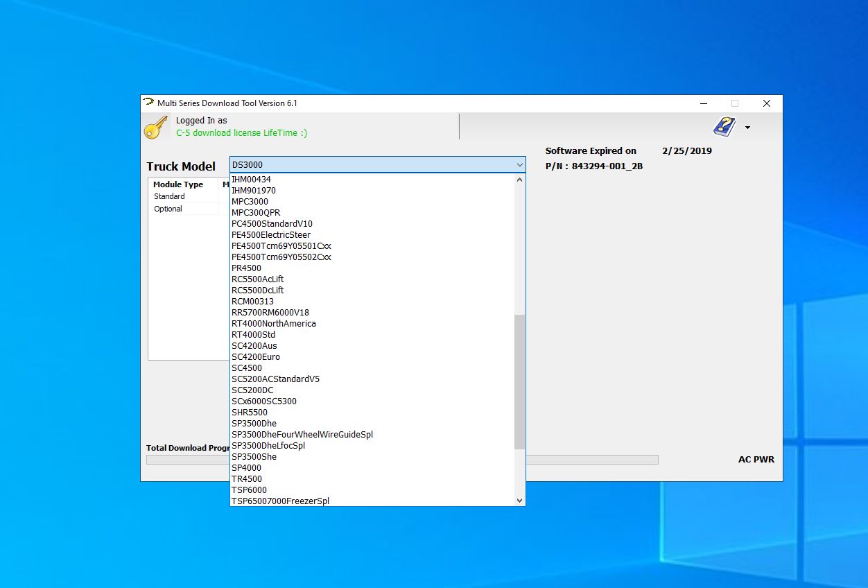868x588 pixels.
Task: Click the down scroll arrow of the list
Action: [519, 500]
